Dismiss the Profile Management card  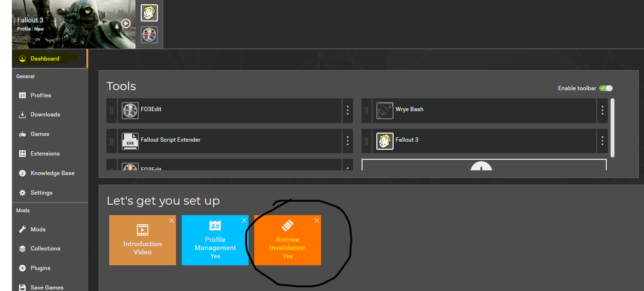[244, 220]
